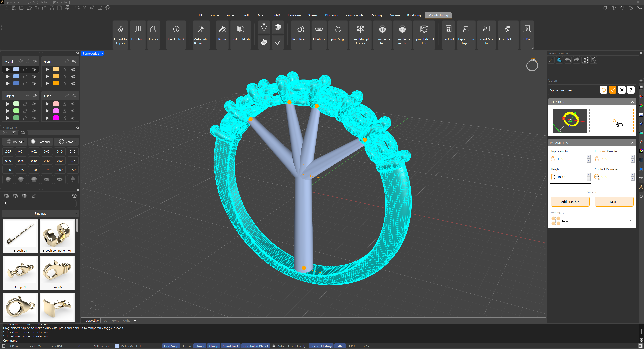The height and width of the screenshot is (349, 644).
Task: Select the 1.00 carat gem size
Action: pyautogui.click(x=8, y=170)
